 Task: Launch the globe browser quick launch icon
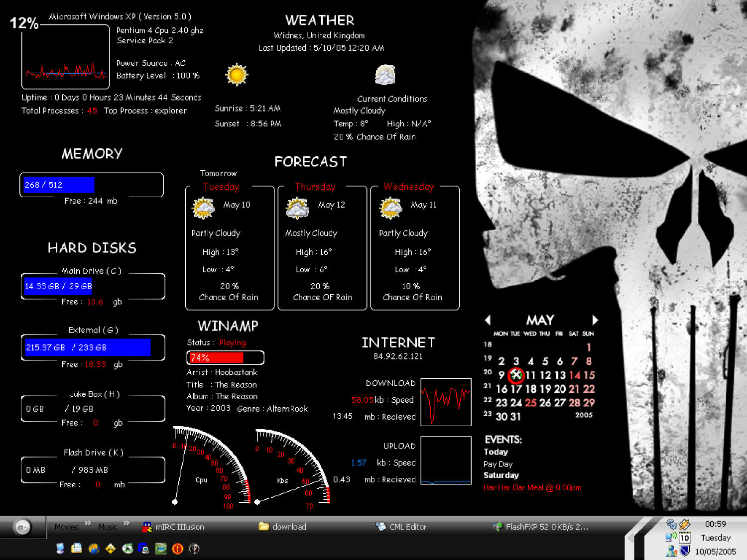click(94, 549)
